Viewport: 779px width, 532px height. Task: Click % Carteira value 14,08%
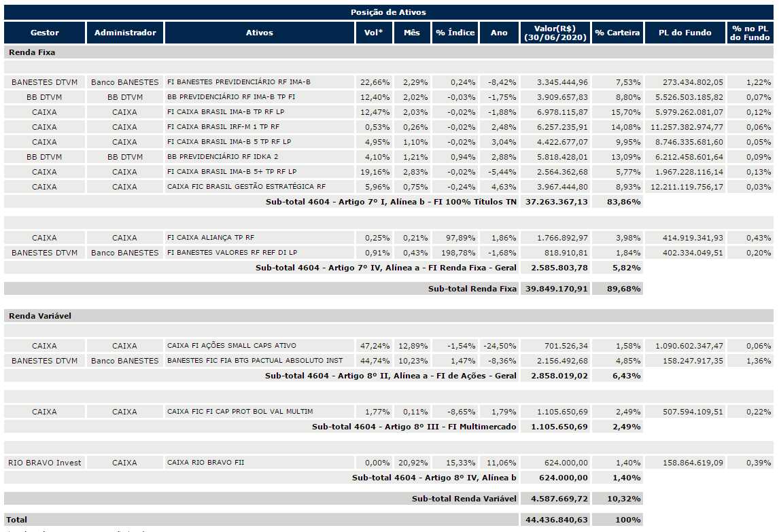click(x=626, y=127)
